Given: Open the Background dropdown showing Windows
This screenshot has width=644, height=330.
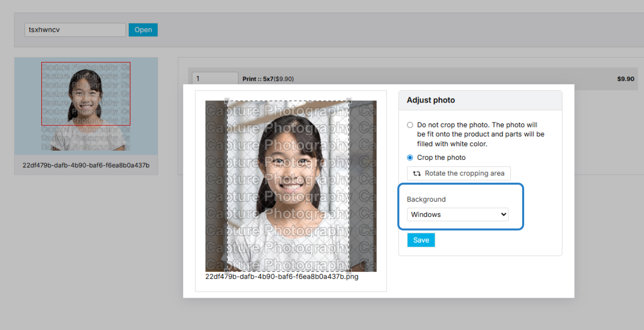Looking at the screenshot, I should (458, 215).
